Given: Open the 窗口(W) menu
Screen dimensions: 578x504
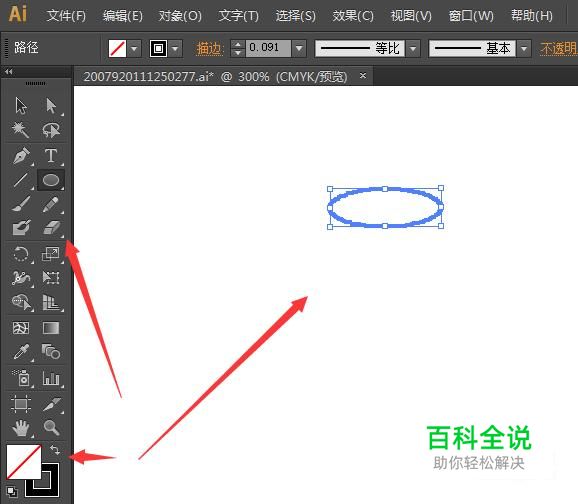Looking at the screenshot, I should [471, 16].
